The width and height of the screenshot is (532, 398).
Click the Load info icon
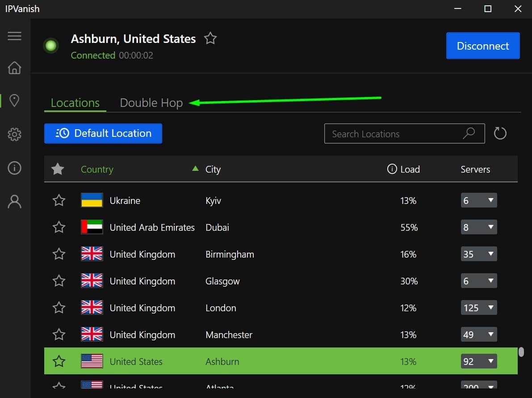point(392,169)
